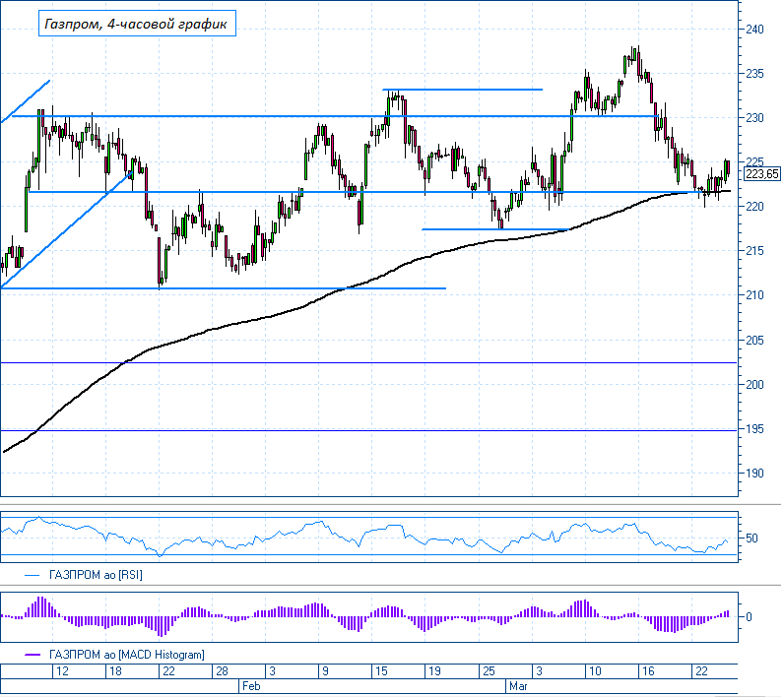Click the purple MACD Histogram legend marker
The width and height of the screenshot is (784, 697).
(x=32, y=655)
